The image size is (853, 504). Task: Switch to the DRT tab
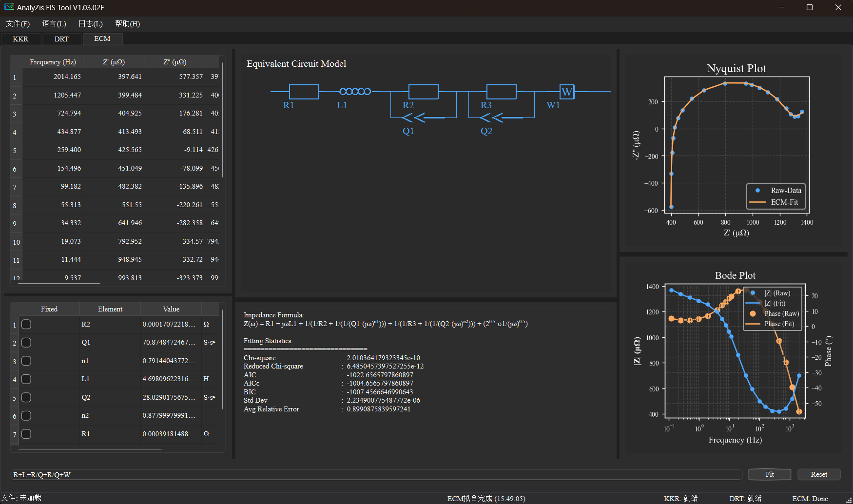[x=61, y=39]
